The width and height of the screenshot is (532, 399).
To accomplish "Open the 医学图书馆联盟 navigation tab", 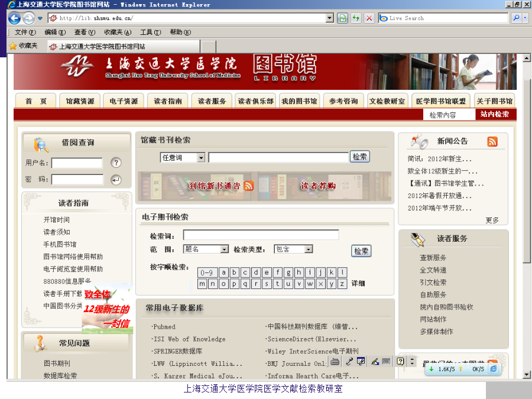I will 441,101.
